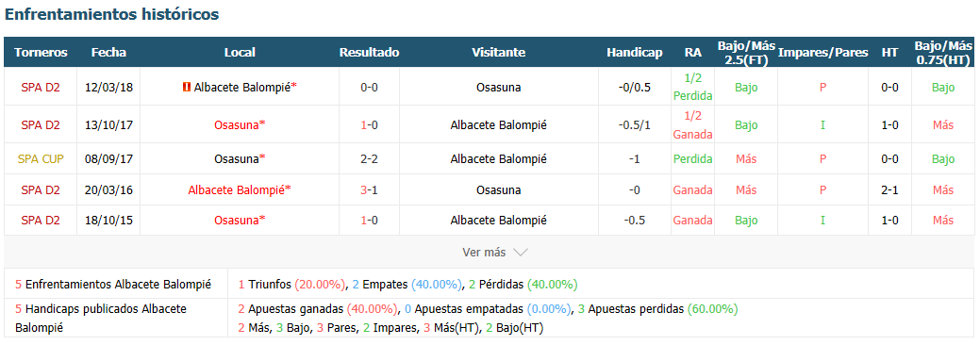This screenshot has height=345, width=980.
Task: Select the HT column header
Action: tap(889, 53)
